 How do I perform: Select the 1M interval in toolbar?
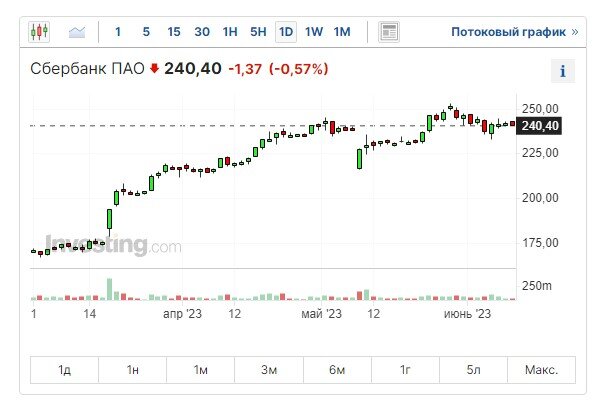click(342, 32)
